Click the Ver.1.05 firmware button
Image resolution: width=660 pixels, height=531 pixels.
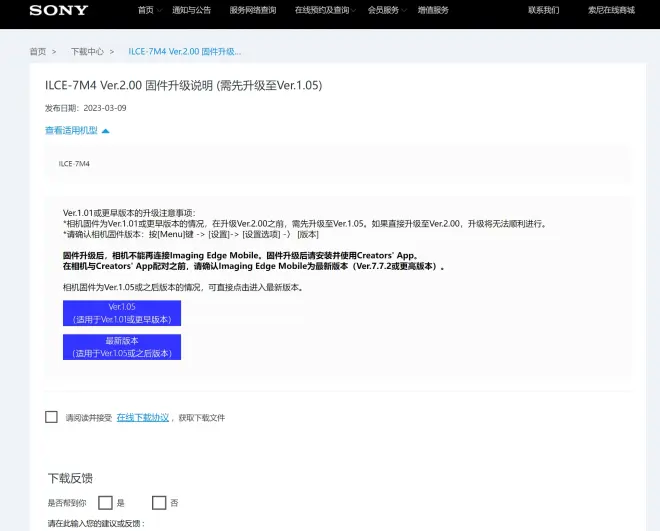[121, 313]
